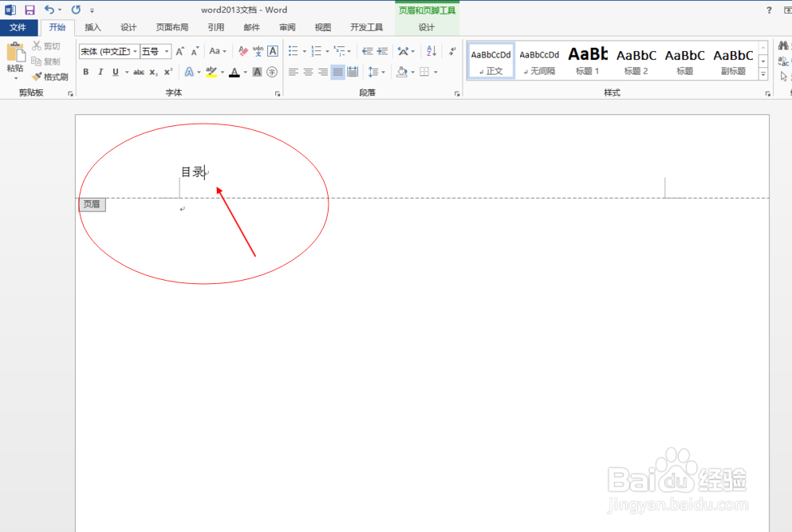The height and width of the screenshot is (532, 792).
Task: Apply the 无间隔 style
Action: (x=539, y=61)
